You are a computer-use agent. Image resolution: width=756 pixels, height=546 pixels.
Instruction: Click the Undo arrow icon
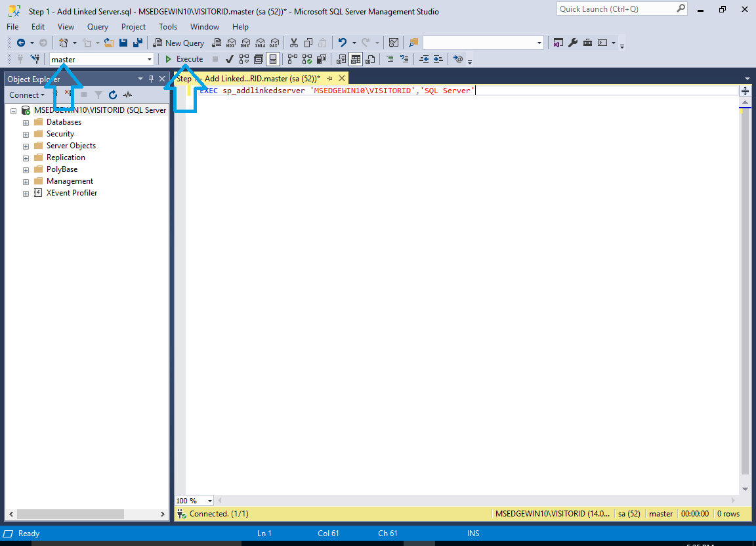342,43
